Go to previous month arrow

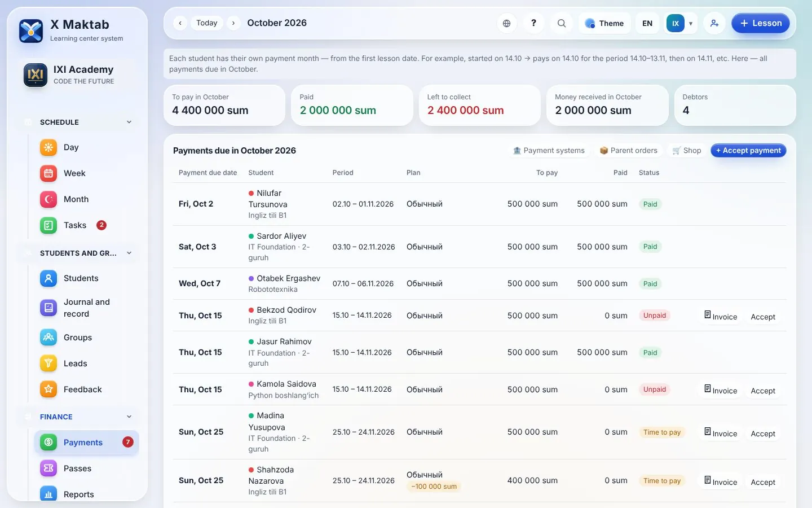click(x=180, y=23)
